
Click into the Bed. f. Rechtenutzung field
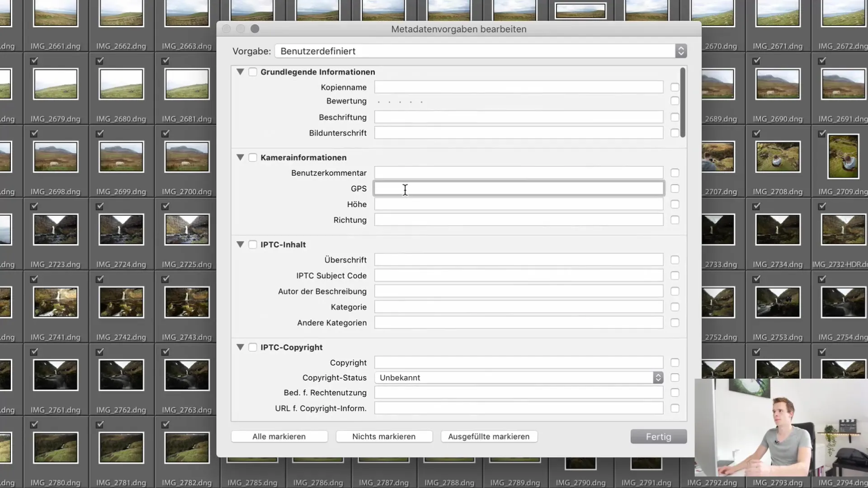click(519, 393)
